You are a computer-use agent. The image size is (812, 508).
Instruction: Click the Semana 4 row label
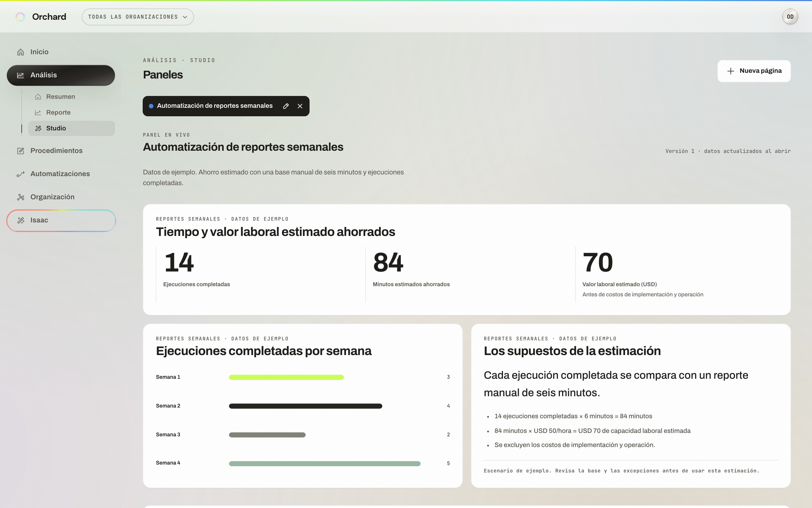[x=168, y=463]
